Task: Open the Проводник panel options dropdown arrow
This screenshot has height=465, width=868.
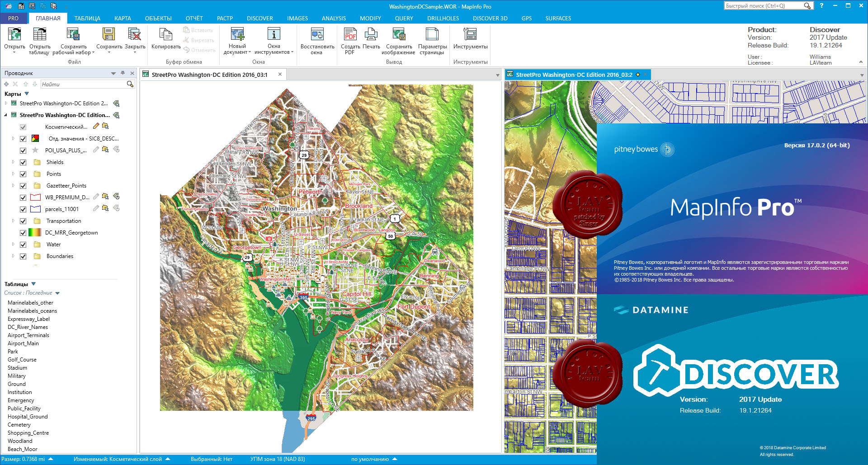Action: coord(113,73)
